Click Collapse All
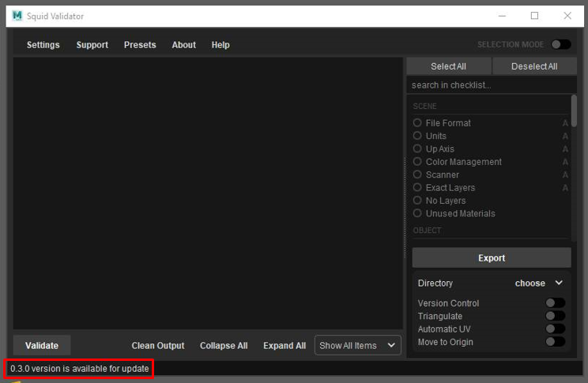Screen dimensions: 588x383 coord(224,346)
